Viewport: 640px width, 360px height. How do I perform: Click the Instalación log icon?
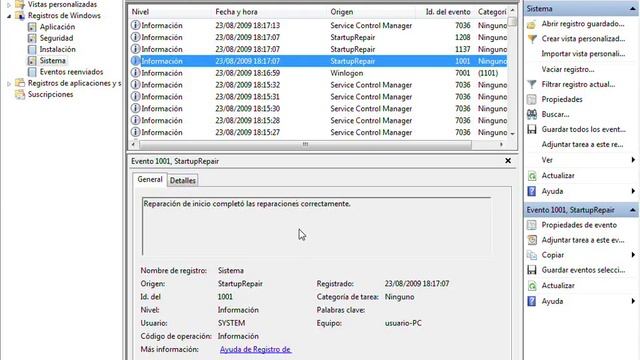32,50
